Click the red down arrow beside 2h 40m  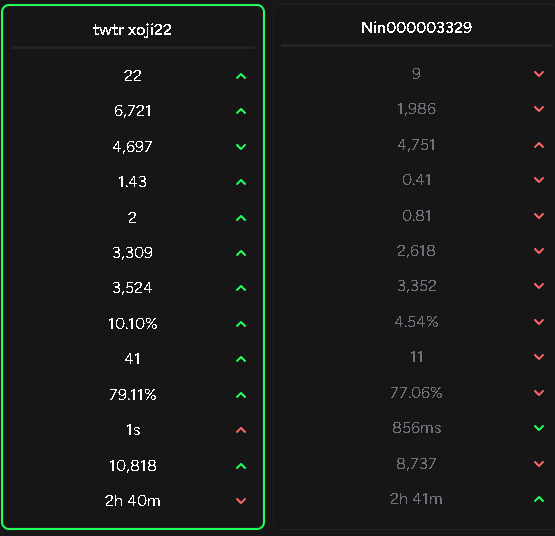[x=241, y=501]
